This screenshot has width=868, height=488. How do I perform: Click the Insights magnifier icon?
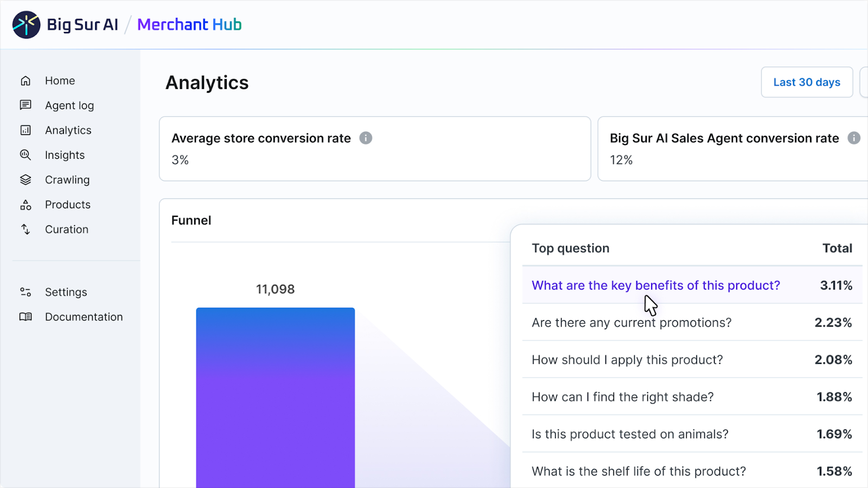click(x=25, y=155)
